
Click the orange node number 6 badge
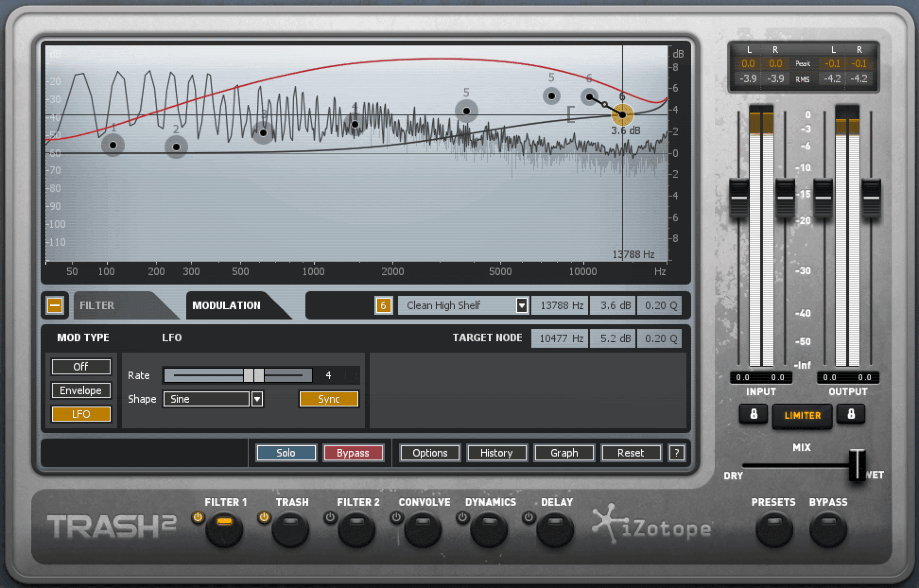[x=383, y=305]
